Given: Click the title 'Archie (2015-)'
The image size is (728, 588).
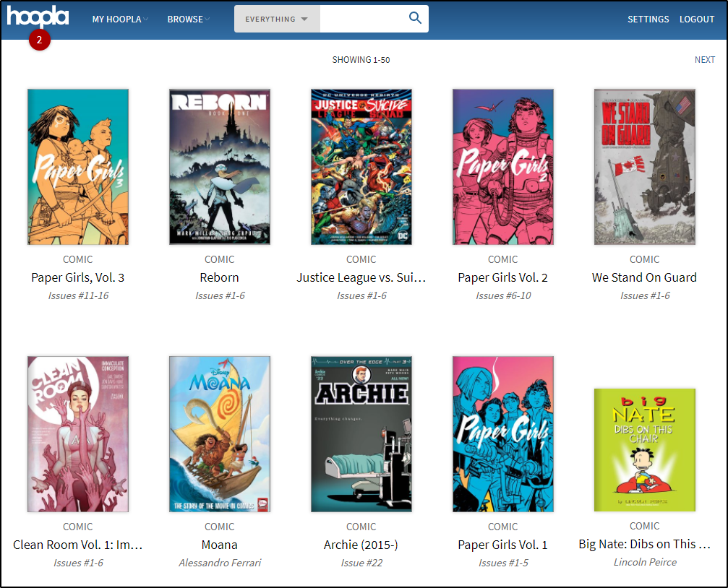Looking at the screenshot, I should coord(361,545).
